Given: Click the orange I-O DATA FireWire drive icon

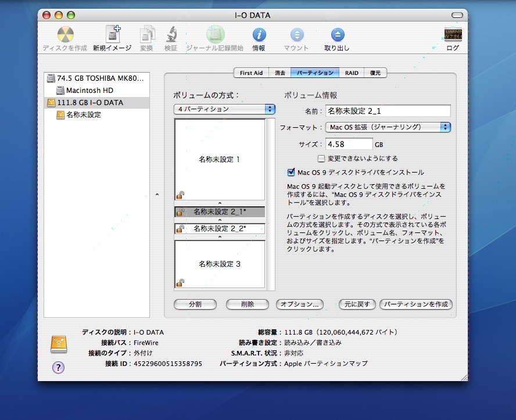Looking at the screenshot, I should 51,103.
